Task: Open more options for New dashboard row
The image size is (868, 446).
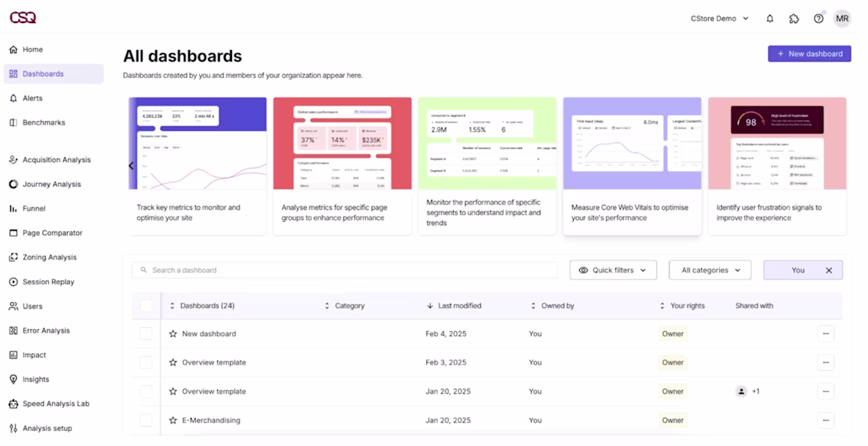Action: [x=825, y=333]
